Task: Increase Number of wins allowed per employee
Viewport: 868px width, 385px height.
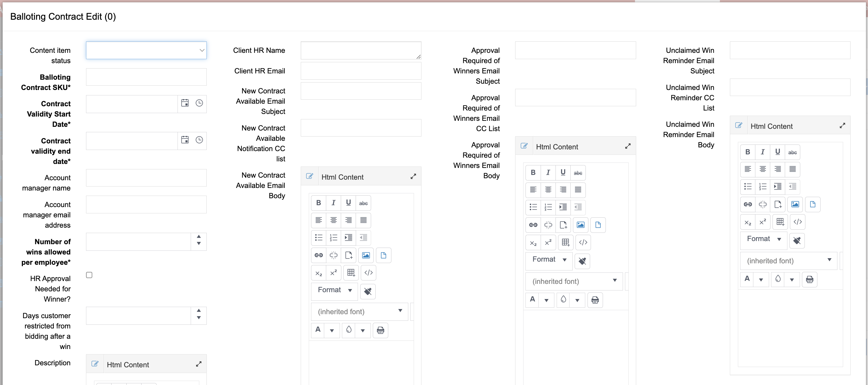Action: (199, 236)
